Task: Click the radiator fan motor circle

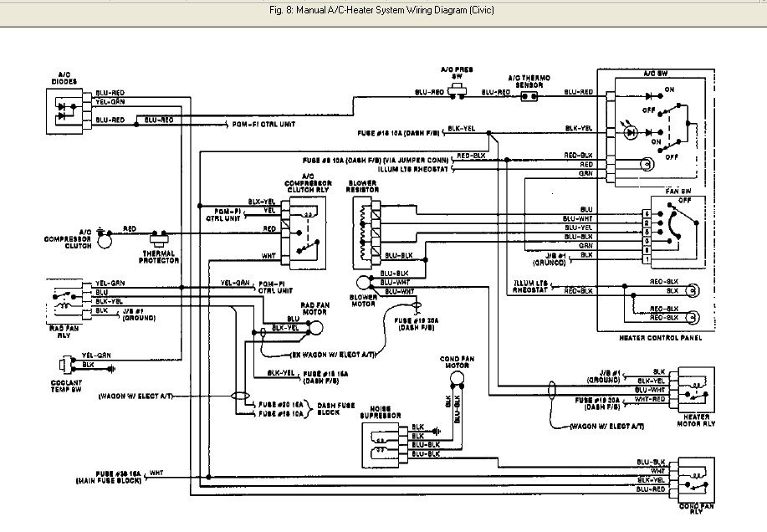Action: coord(316,328)
